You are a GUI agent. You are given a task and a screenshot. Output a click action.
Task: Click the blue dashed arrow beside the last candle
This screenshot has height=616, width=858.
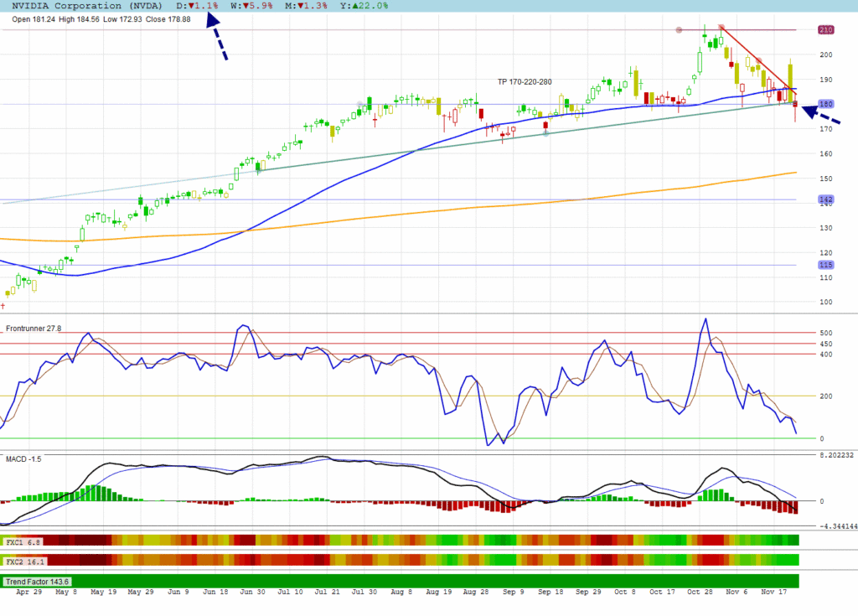pos(822,114)
